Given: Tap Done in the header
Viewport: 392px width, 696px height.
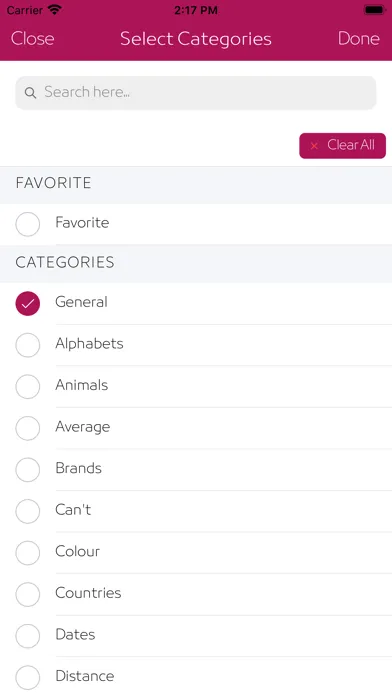Looking at the screenshot, I should [x=359, y=39].
